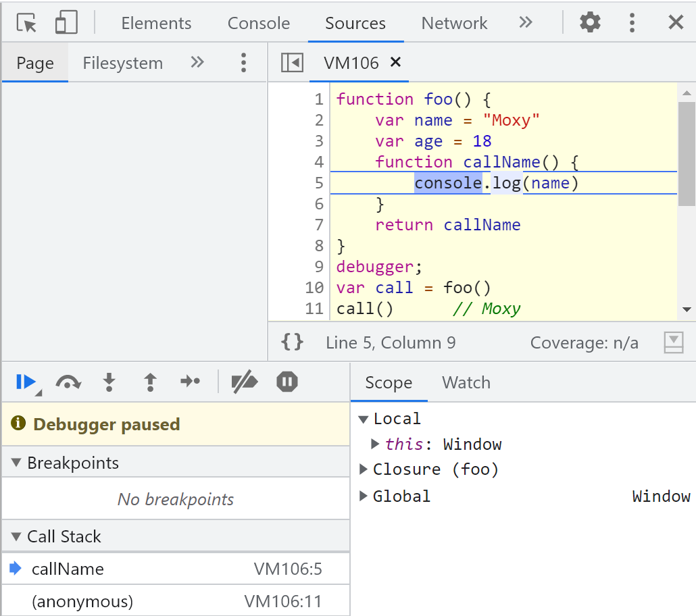Pretty print the source with braces icon
696x616 pixels.
coord(292,342)
